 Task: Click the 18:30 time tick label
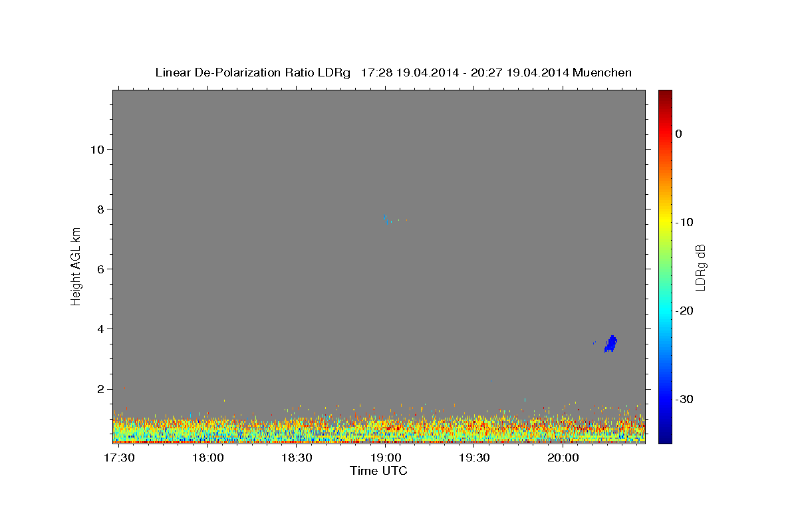coord(297,458)
